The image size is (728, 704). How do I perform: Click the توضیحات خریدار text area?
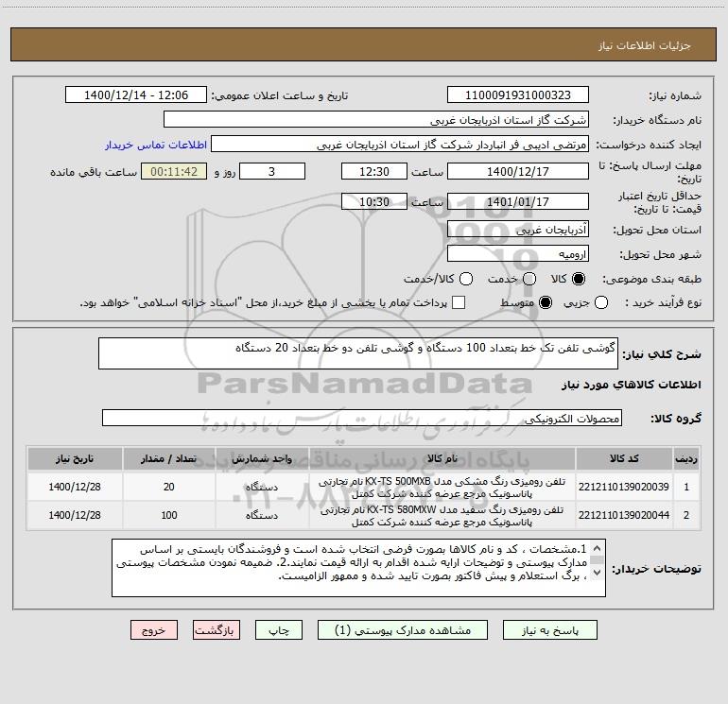coord(358,568)
